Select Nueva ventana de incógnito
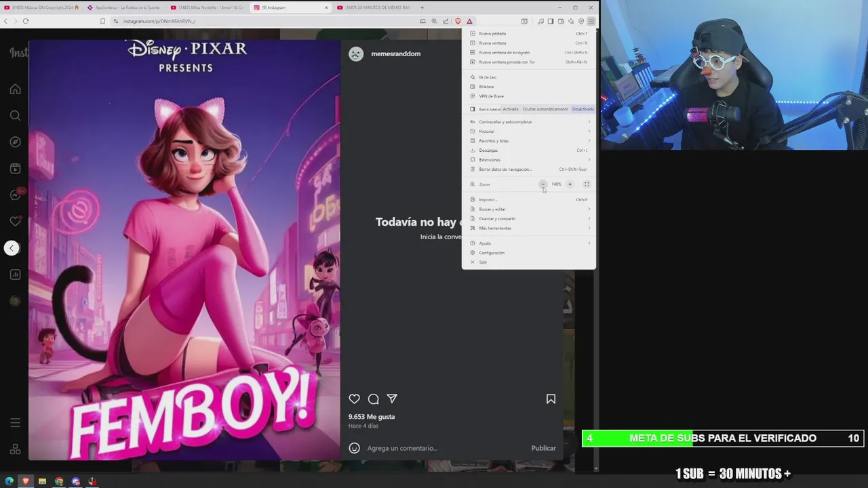This screenshot has width=868, height=488. point(529,52)
